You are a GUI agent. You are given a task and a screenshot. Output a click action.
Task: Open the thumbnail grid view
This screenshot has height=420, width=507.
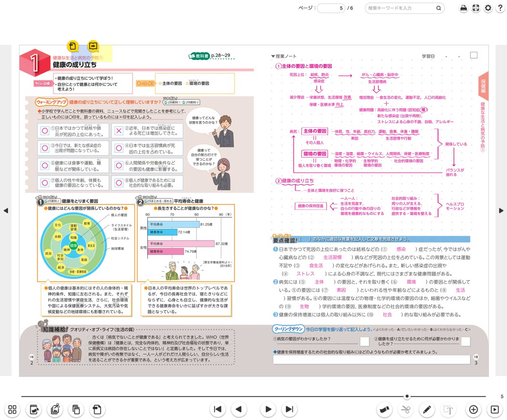tap(12, 410)
